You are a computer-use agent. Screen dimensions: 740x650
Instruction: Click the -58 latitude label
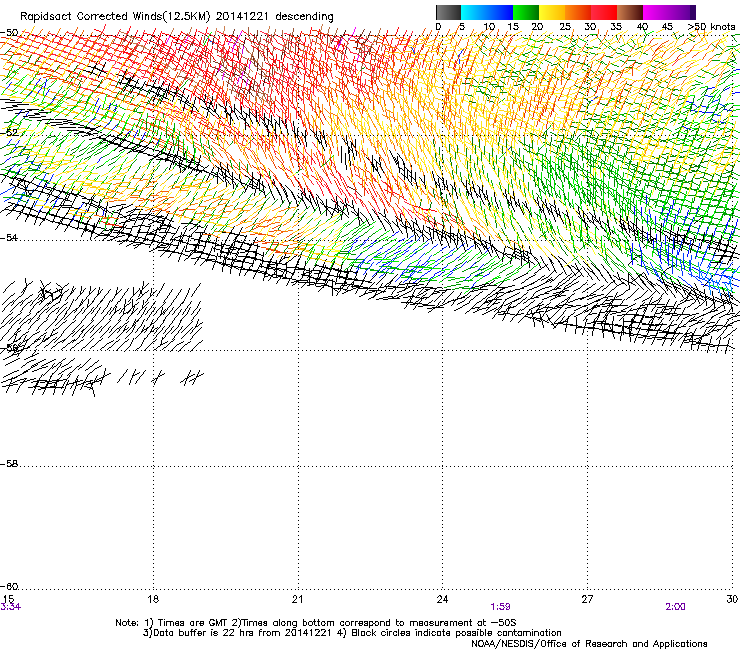(9, 464)
